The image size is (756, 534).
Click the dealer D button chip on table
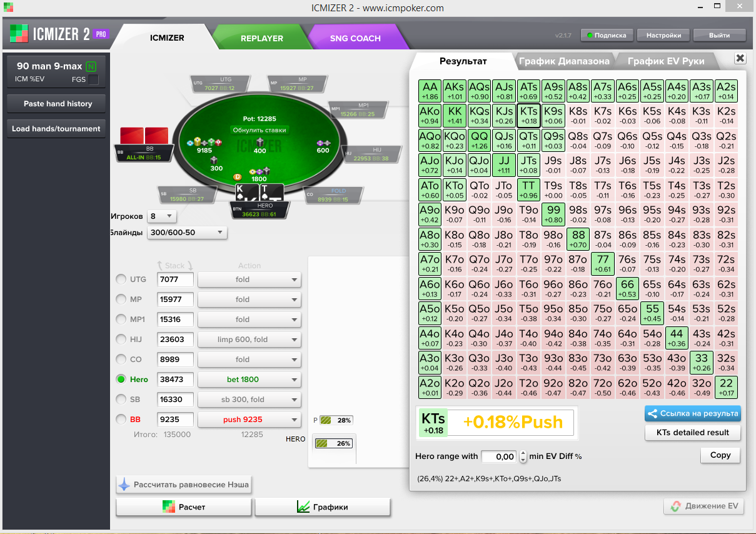click(x=237, y=177)
